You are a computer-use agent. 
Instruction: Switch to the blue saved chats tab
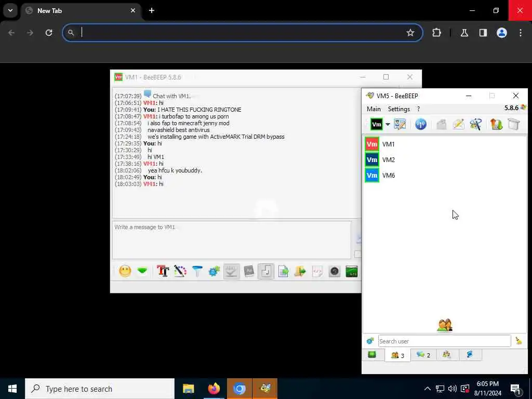pyautogui.click(x=470, y=354)
